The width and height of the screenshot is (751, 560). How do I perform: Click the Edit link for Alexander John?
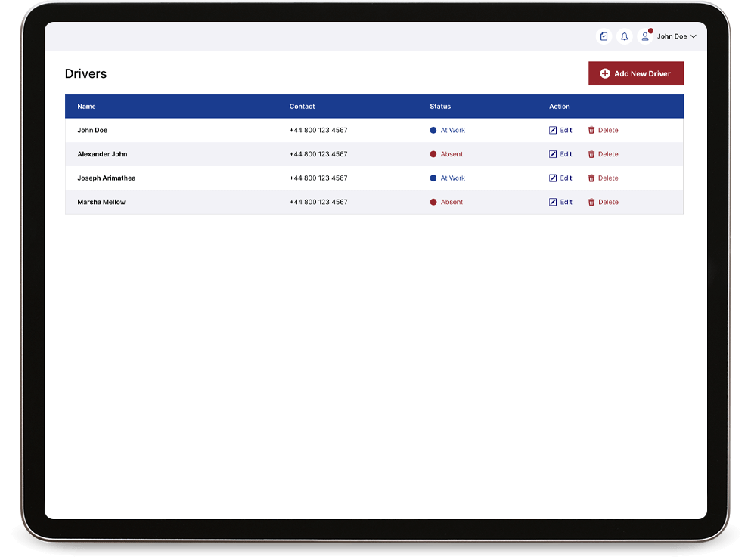[x=566, y=154]
